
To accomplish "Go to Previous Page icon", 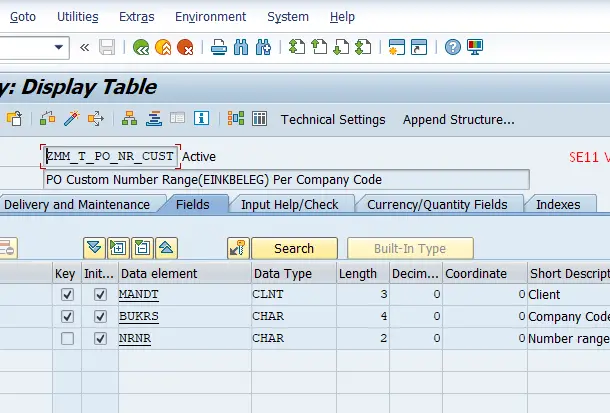I will pyautogui.click(x=319, y=47).
